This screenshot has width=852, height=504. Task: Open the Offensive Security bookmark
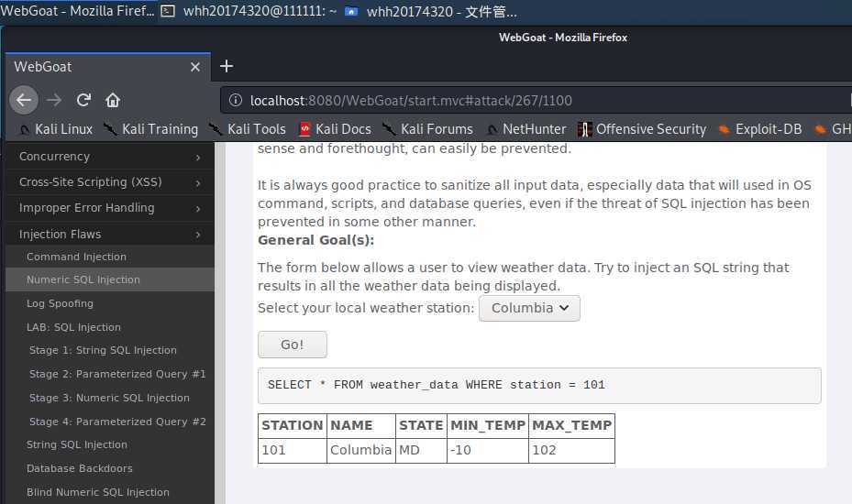(x=642, y=129)
